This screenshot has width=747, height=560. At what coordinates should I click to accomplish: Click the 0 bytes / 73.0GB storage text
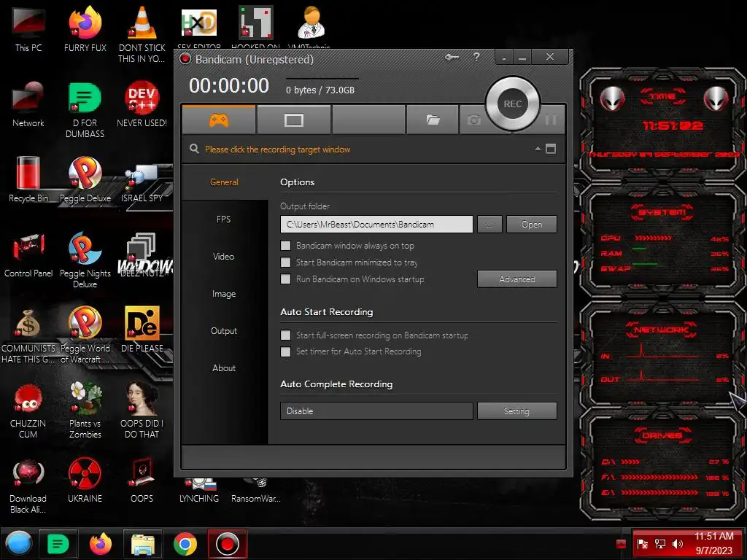click(320, 90)
